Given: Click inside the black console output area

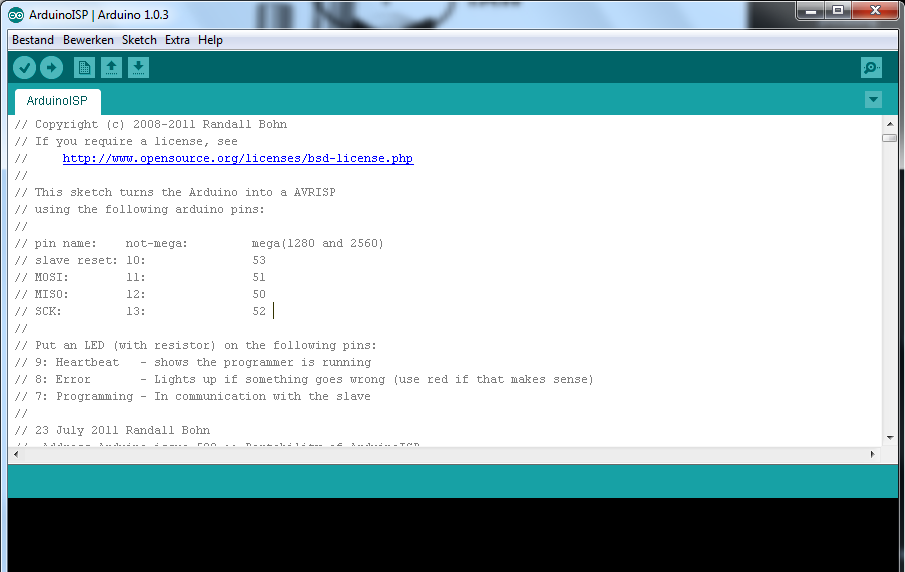Looking at the screenshot, I should [x=452, y=534].
